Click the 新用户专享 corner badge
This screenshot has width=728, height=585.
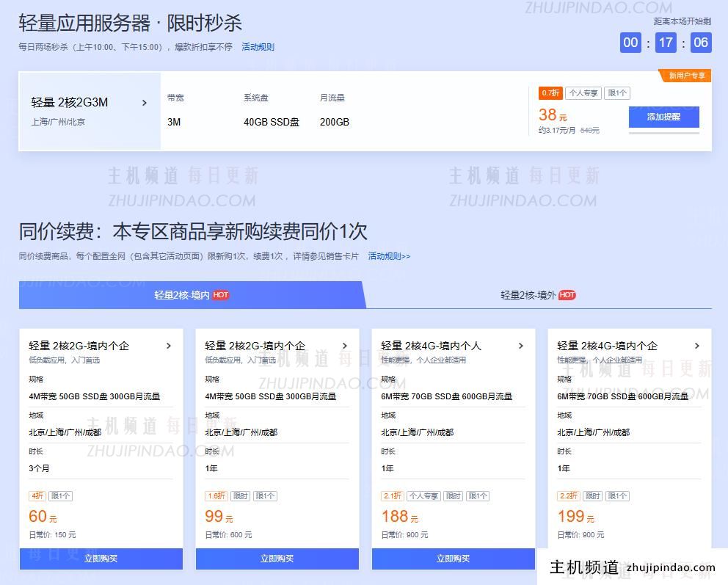pos(686,76)
